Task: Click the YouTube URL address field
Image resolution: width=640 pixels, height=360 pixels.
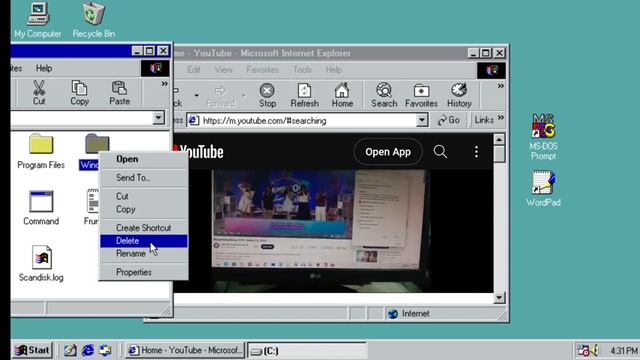Action: coord(302,120)
